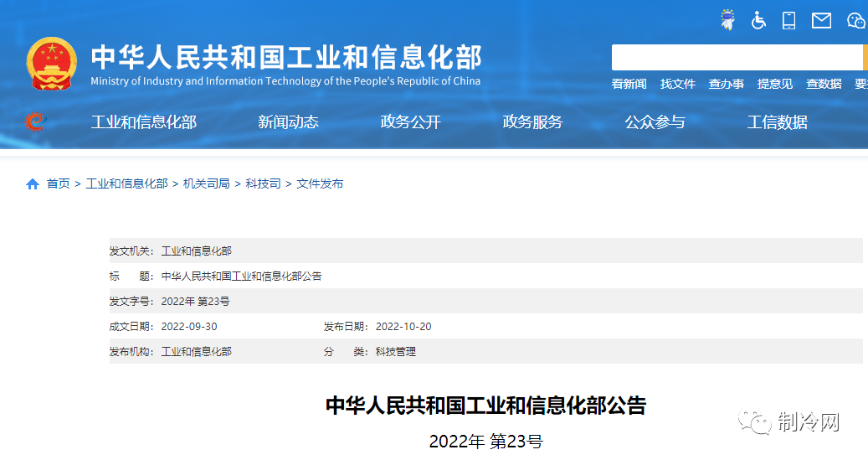Screen dimensions: 868x460
Task: Select the 发布机构 value 工业和信息化部
Action: point(197,351)
